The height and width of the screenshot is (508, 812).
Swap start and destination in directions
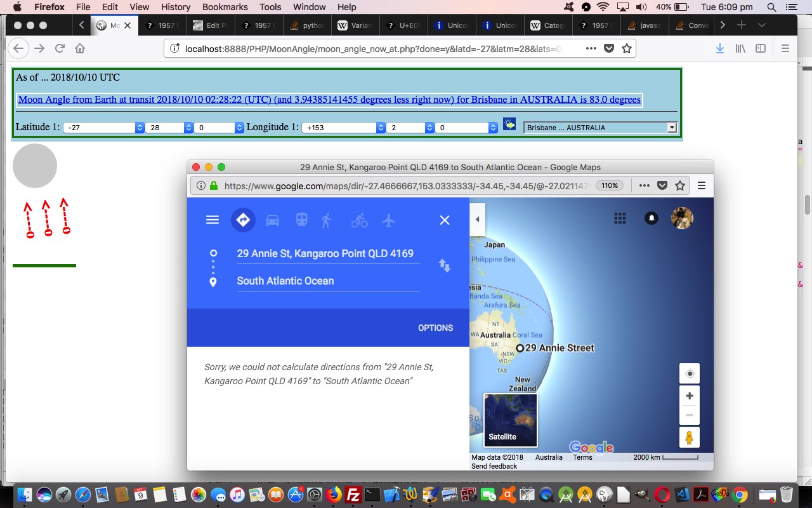point(445,266)
